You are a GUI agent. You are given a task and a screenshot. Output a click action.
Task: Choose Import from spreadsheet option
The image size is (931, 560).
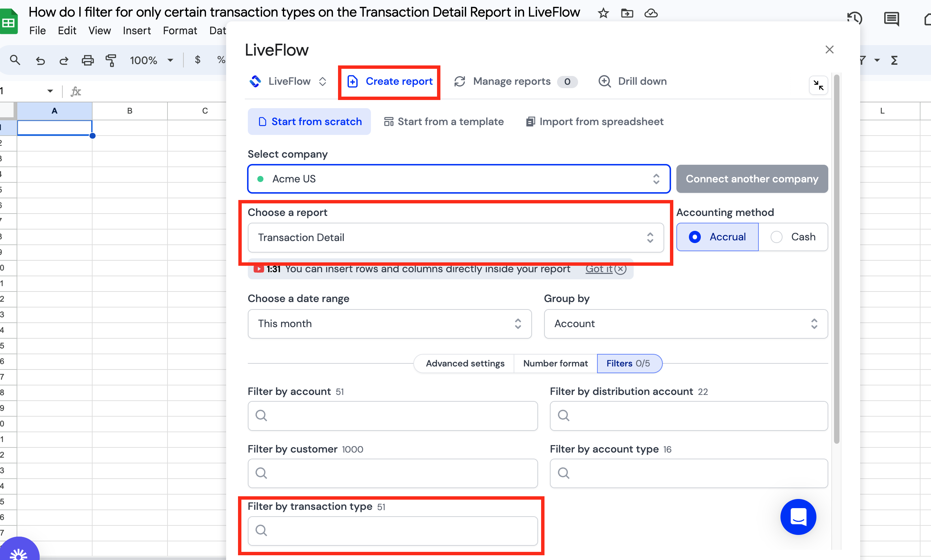coord(594,121)
